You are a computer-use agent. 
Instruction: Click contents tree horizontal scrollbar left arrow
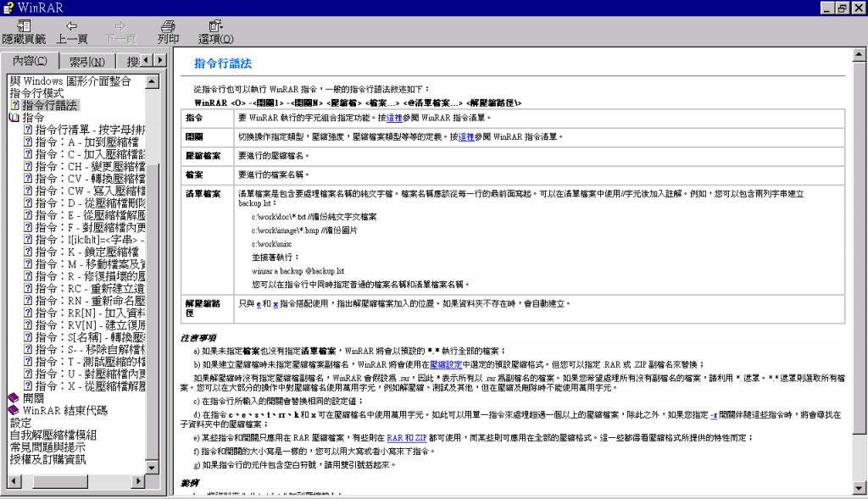pos(14,481)
